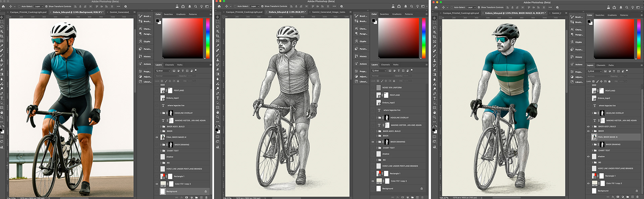Toggle Show Transform Controls in the middle window
The width and height of the screenshot is (644, 199).
pyautogui.click(x=262, y=6)
